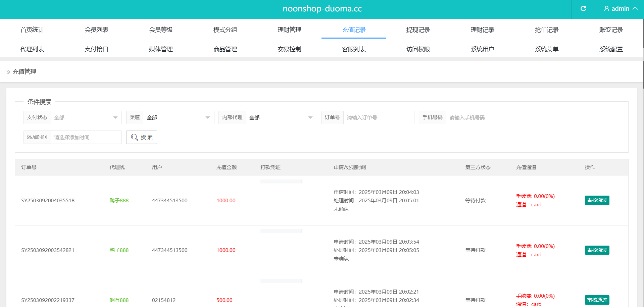Open 支付接口 menu item
Screen dimensions: 644x307
point(97,49)
